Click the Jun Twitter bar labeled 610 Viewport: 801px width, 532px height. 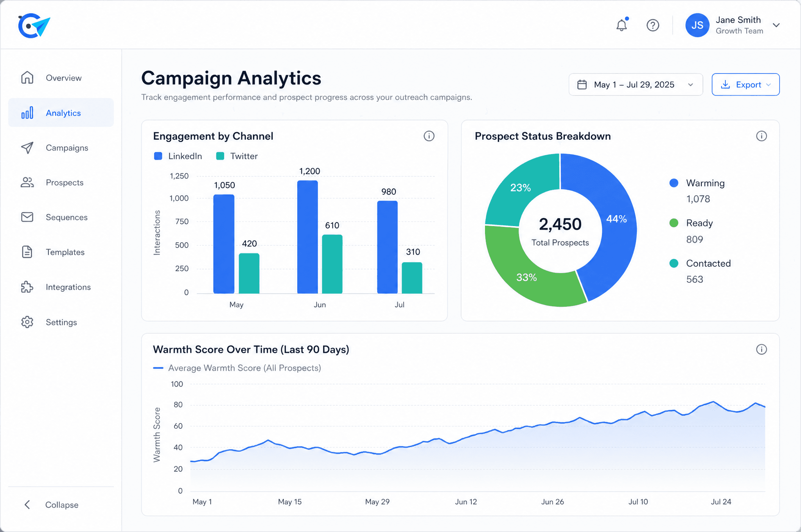click(x=332, y=264)
